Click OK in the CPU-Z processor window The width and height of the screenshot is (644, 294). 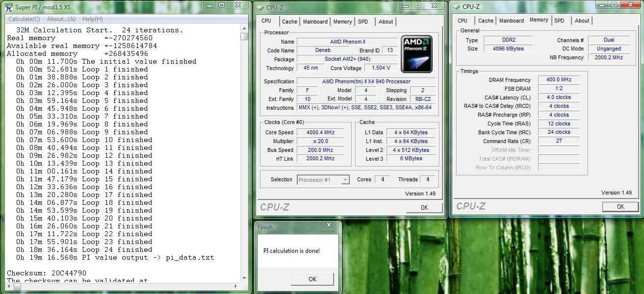[x=425, y=207]
